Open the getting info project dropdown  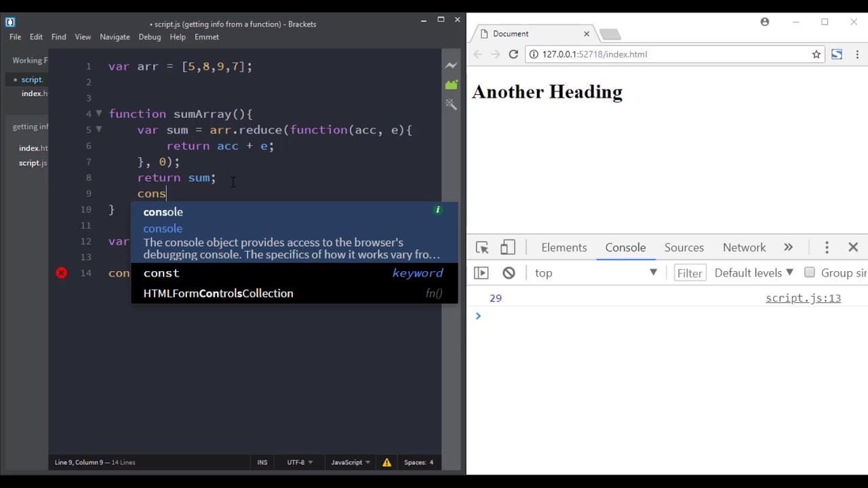[x=30, y=127]
